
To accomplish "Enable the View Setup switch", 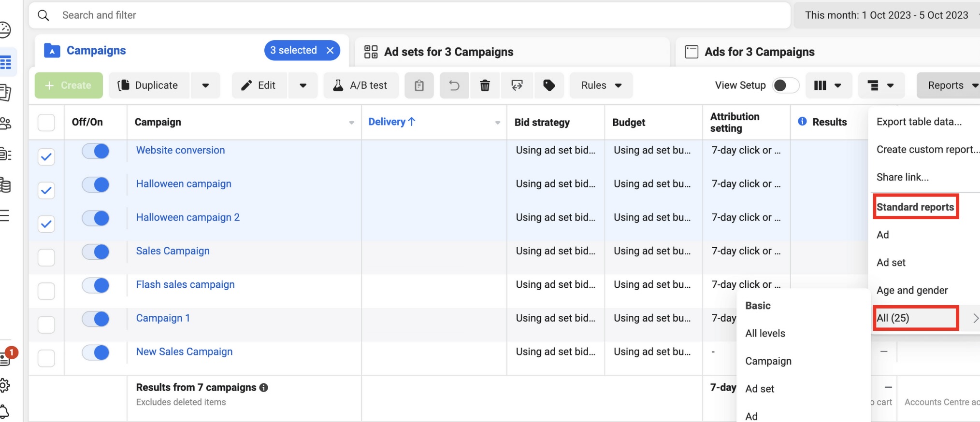I will 785,85.
